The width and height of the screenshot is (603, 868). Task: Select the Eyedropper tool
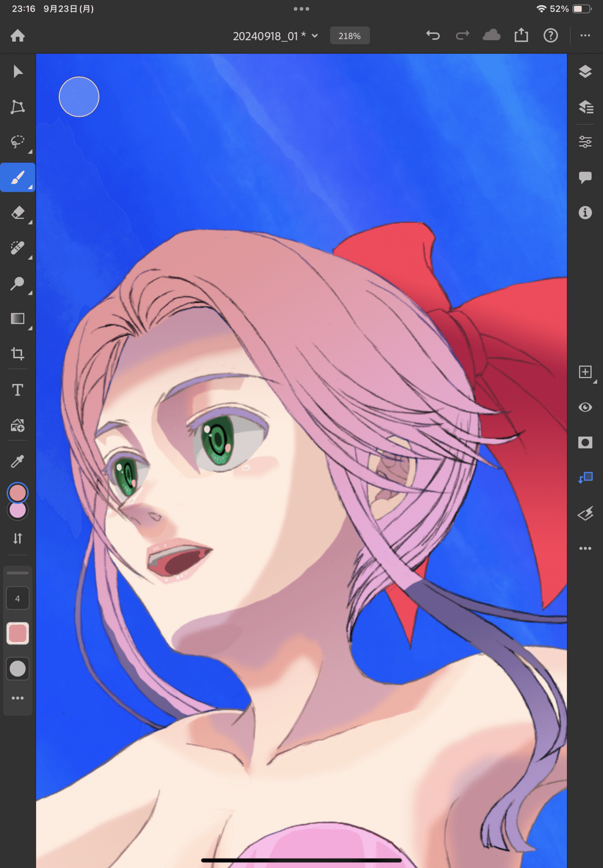[x=18, y=461]
